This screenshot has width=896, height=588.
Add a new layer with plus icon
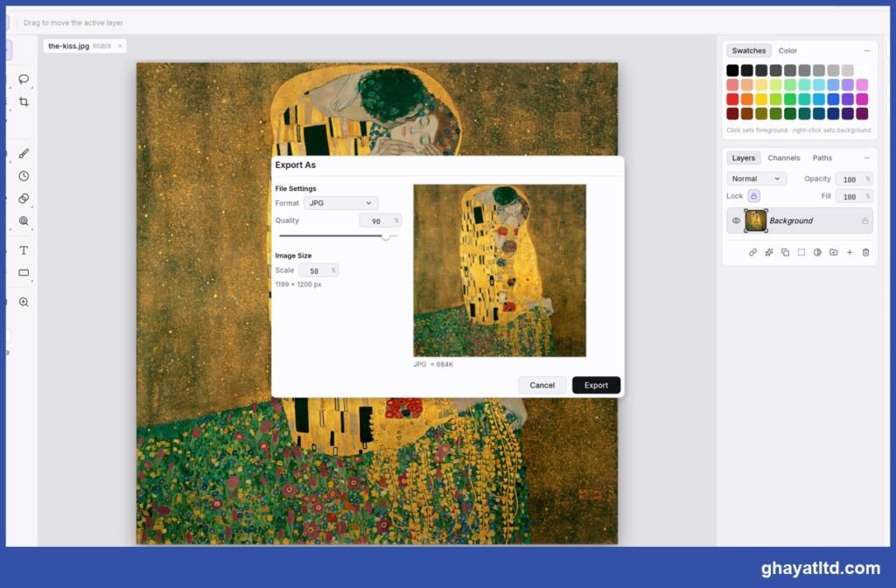(x=850, y=252)
